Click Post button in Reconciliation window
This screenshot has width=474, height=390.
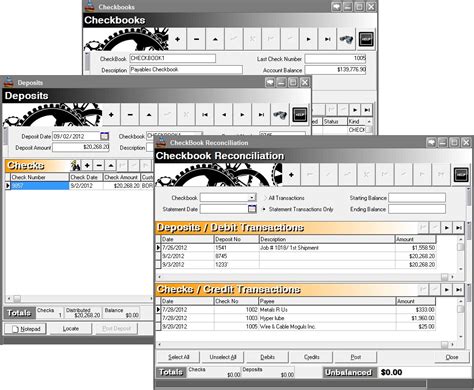point(356,357)
